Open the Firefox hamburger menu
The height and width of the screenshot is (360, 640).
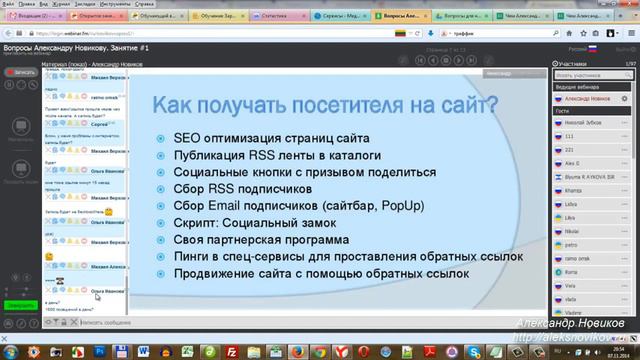631,33
